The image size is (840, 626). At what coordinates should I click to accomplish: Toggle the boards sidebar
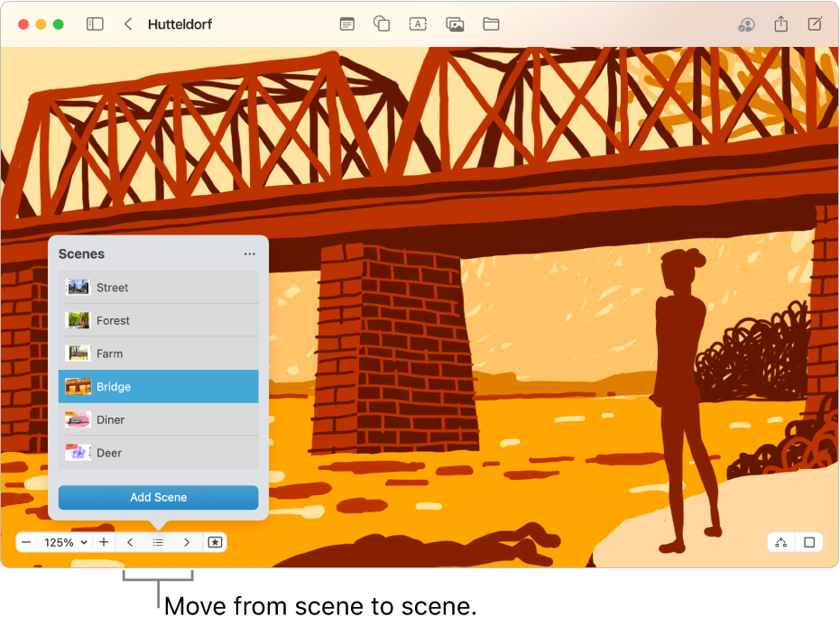point(95,24)
